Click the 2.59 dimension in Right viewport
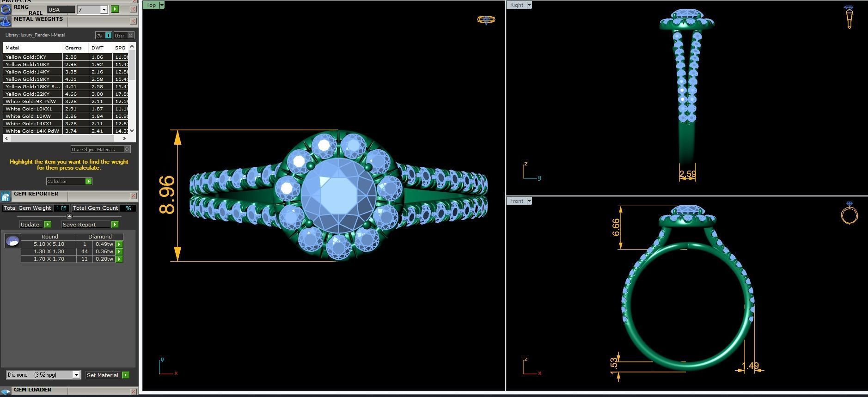 coord(688,174)
